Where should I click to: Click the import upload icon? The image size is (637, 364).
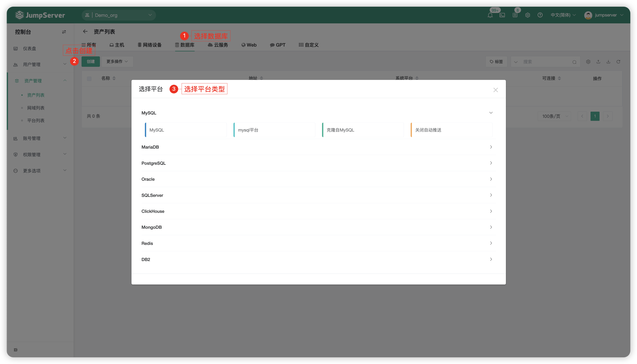(x=598, y=61)
